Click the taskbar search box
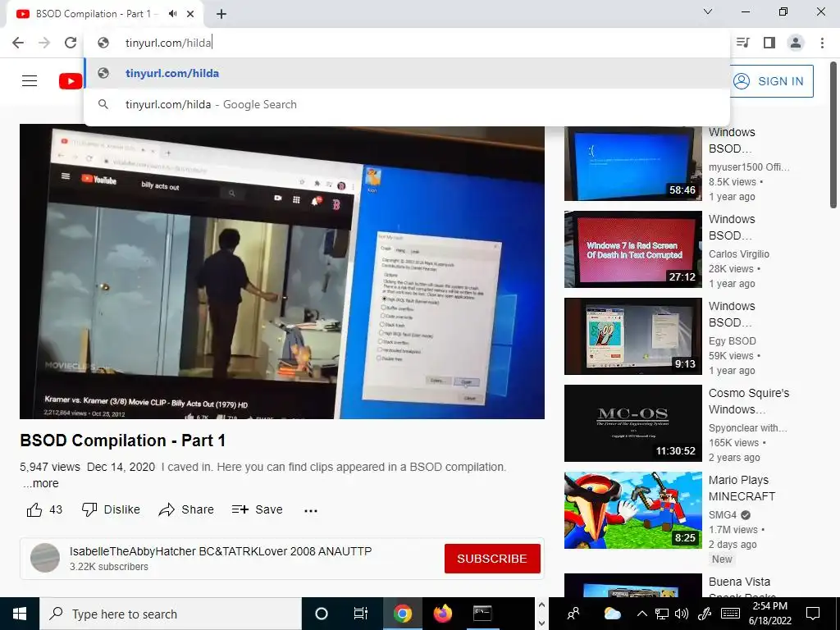This screenshot has height=630, width=840. pyautogui.click(x=171, y=614)
